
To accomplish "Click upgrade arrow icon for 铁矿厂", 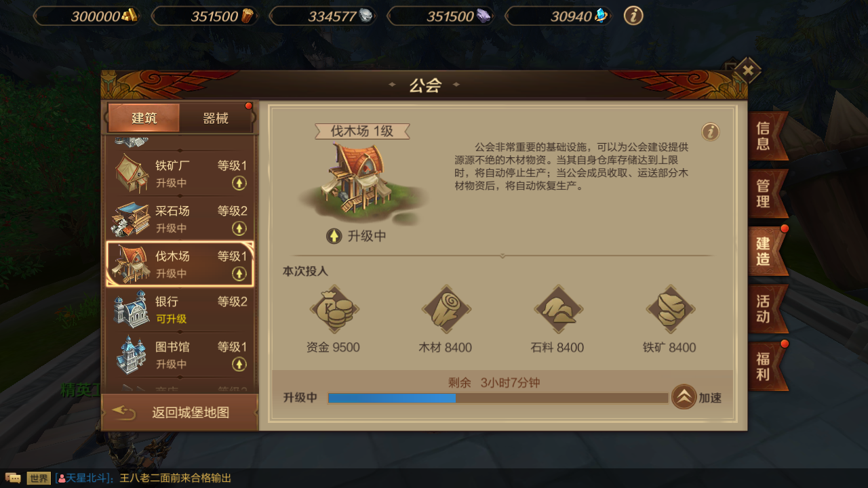I will pos(239,183).
